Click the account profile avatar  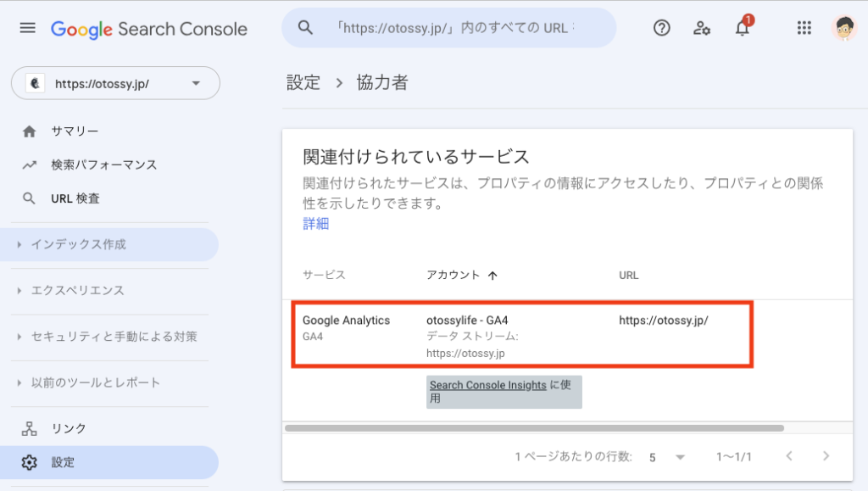click(x=844, y=28)
